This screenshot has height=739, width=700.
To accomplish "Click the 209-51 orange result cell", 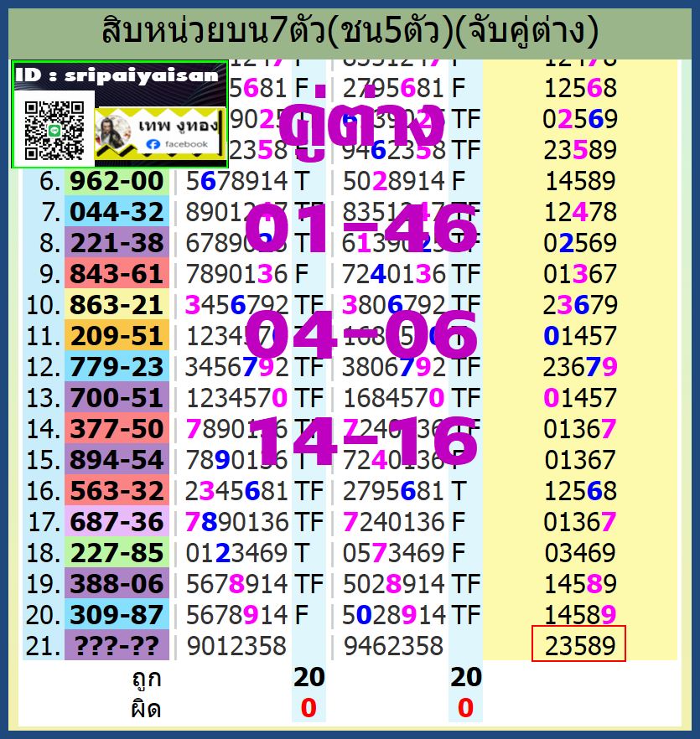I will click(x=117, y=336).
